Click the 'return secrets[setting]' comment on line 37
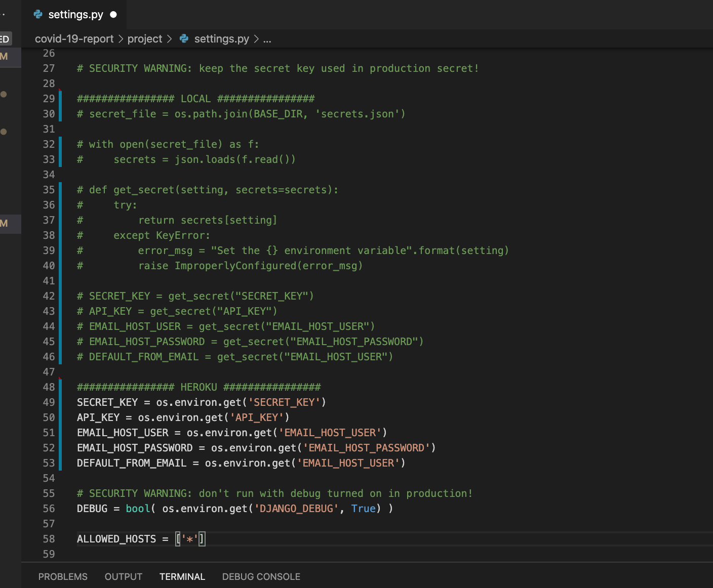The height and width of the screenshot is (588, 713). pyautogui.click(x=208, y=220)
